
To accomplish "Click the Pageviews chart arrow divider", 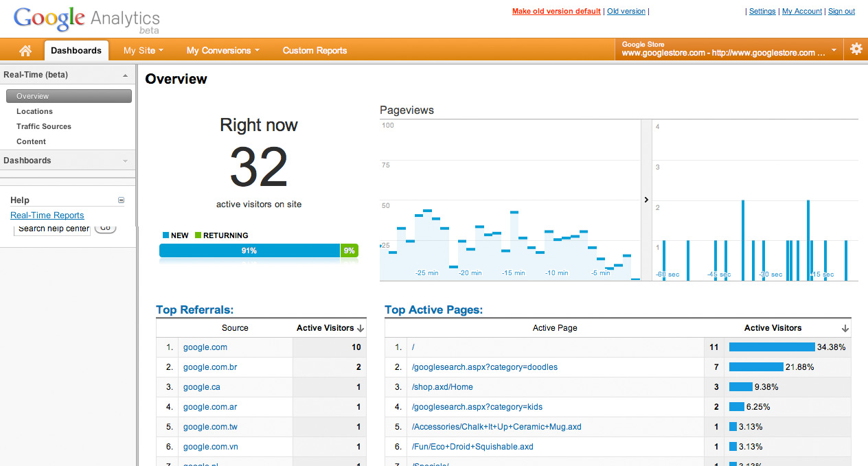I will click(x=646, y=200).
